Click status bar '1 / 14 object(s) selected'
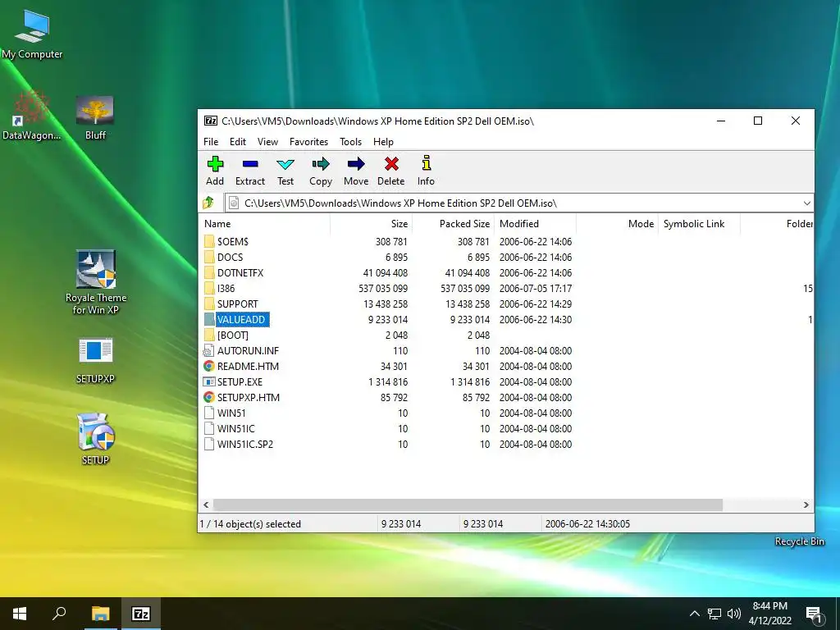Image resolution: width=840 pixels, height=630 pixels. tap(250, 524)
